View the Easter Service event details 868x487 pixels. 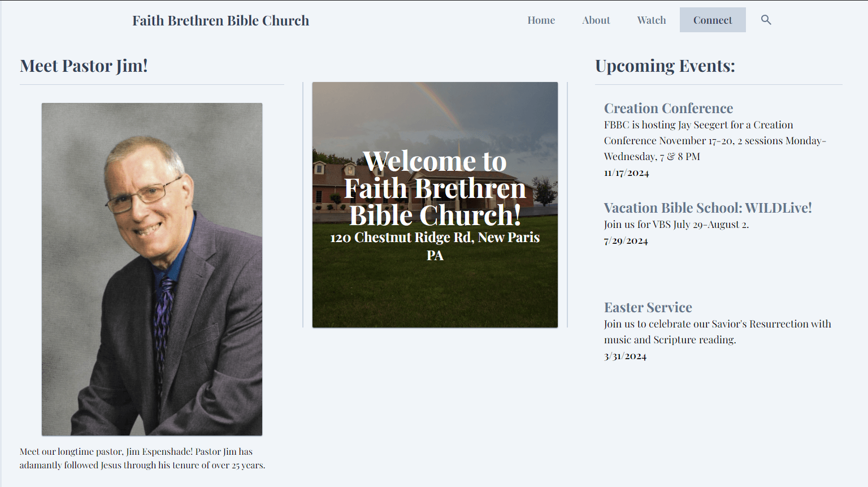[x=648, y=307]
